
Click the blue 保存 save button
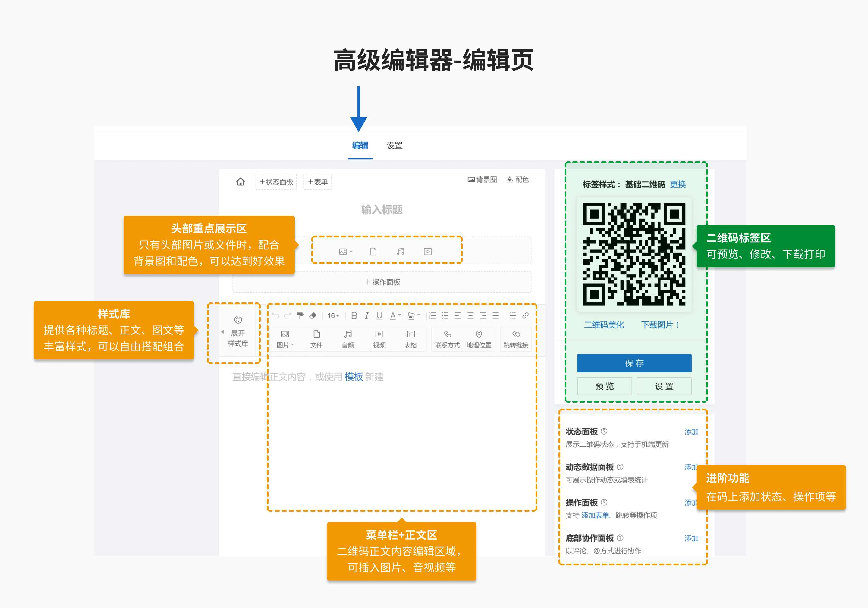click(634, 363)
